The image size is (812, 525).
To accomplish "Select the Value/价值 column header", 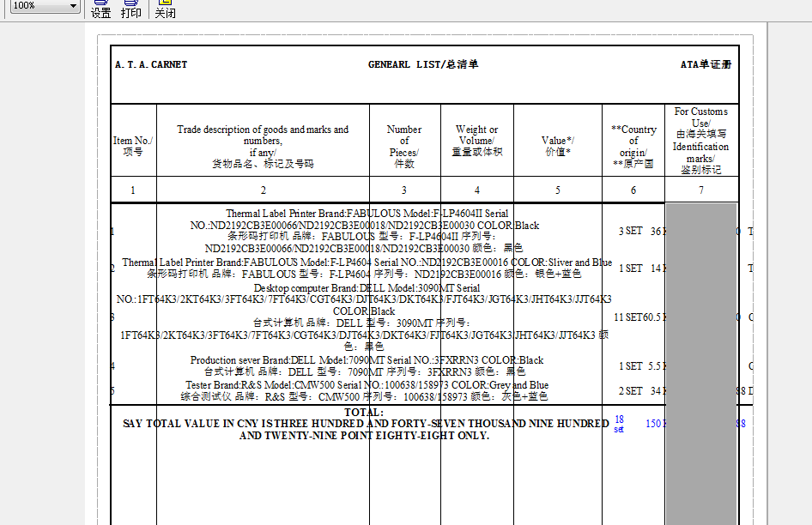I will [558, 146].
